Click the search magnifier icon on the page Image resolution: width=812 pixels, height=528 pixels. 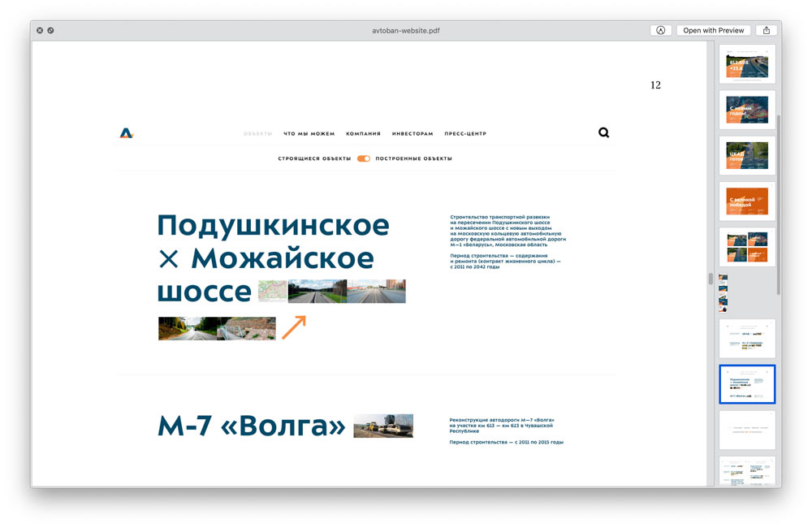[603, 133]
